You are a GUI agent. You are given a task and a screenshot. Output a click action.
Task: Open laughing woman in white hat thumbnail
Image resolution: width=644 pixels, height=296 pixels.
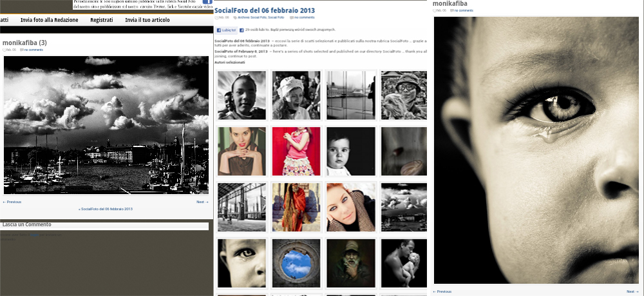pos(296,95)
